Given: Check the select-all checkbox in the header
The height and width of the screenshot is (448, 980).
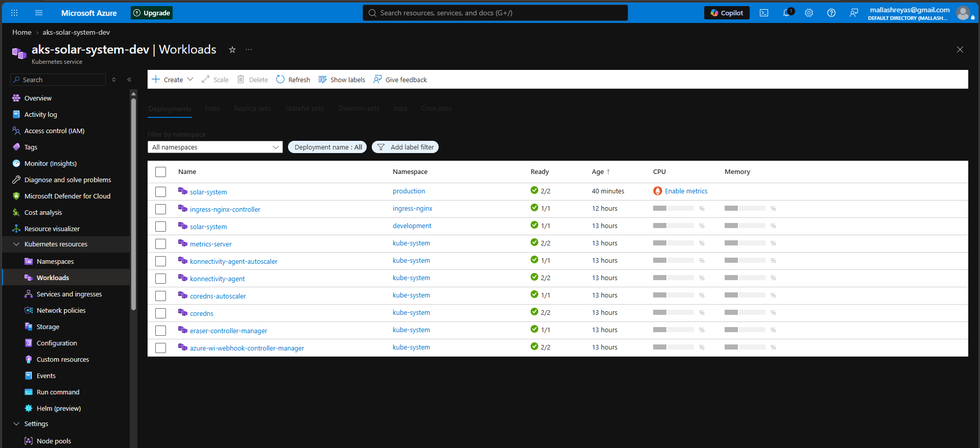Looking at the screenshot, I should [161, 172].
